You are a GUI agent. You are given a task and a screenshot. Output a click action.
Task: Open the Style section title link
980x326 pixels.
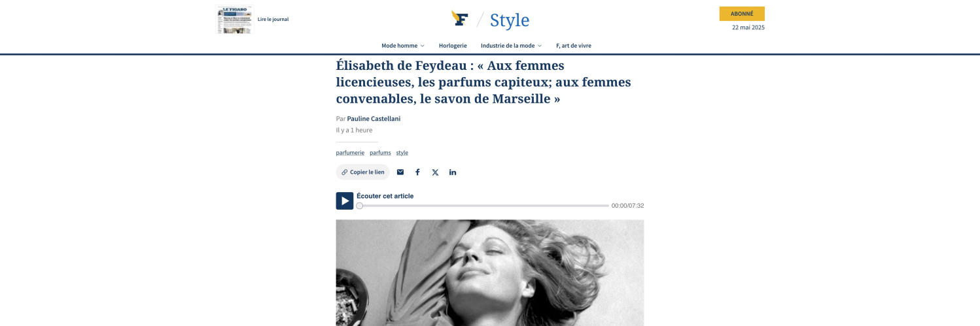510,20
